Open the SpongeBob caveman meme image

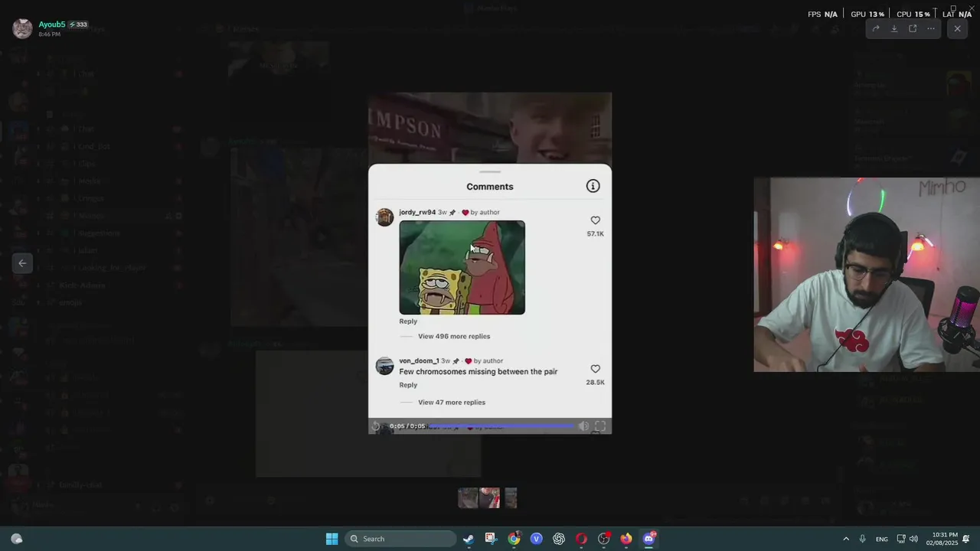click(462, 268)
